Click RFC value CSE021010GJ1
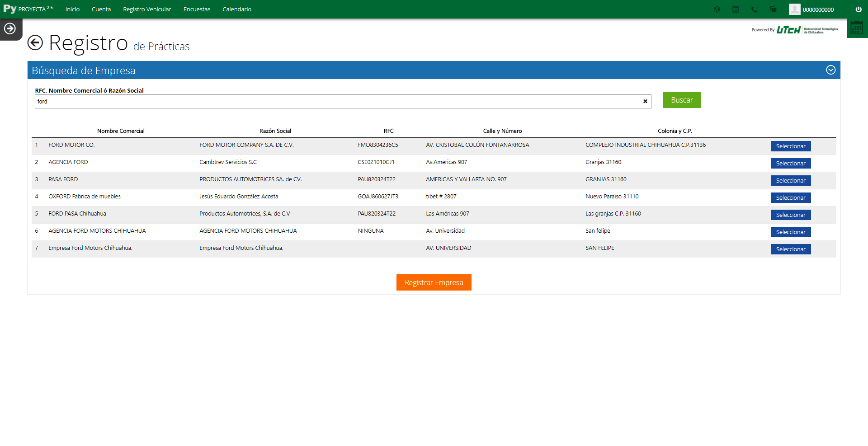 [376, 162]
